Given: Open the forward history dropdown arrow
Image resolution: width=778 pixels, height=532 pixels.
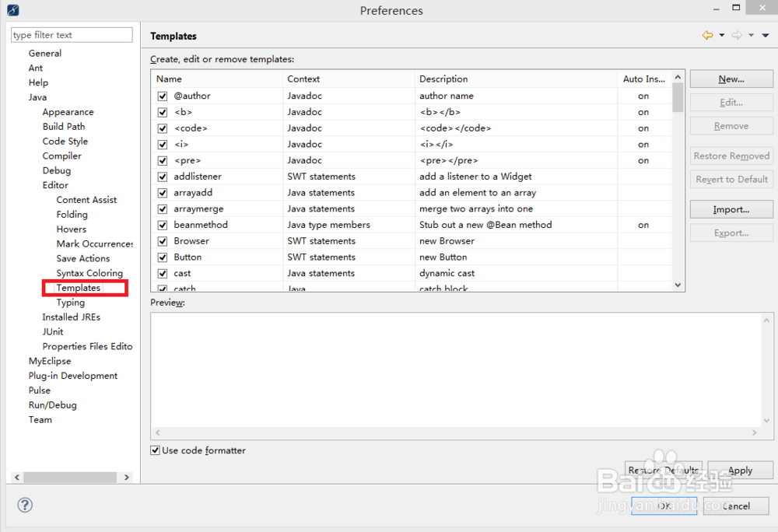Looking at the screenshot, I should (x=752, y=35).
